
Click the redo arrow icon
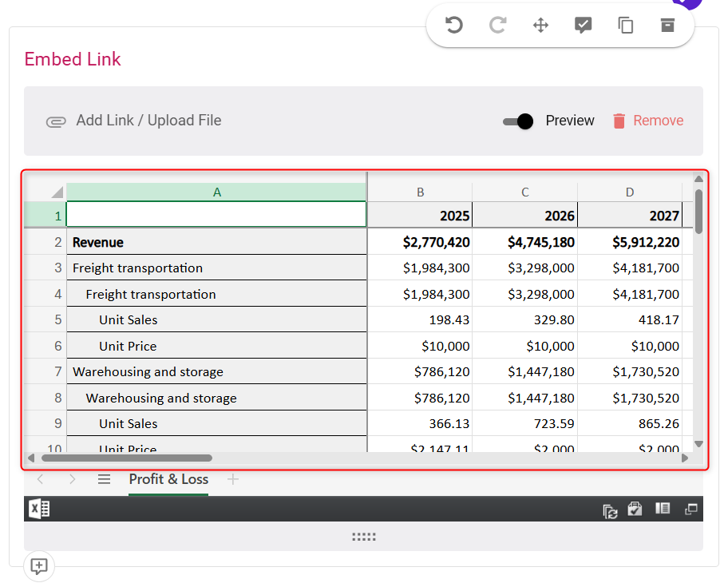click(497, 26)
